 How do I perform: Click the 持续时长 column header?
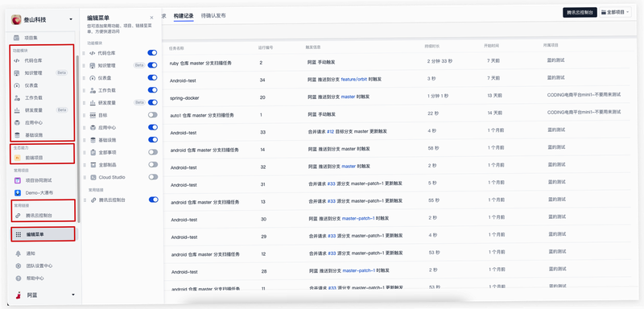click(x=432, y=47)
